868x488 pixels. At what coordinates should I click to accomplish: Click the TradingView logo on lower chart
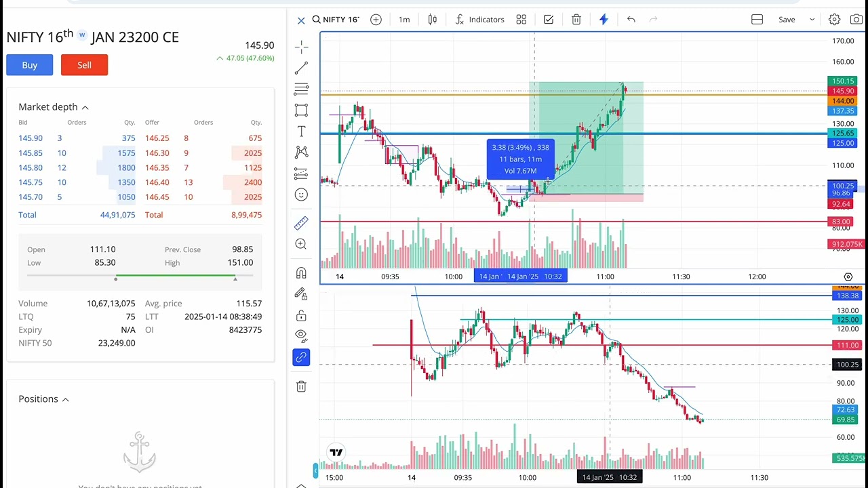coord(336,452)
